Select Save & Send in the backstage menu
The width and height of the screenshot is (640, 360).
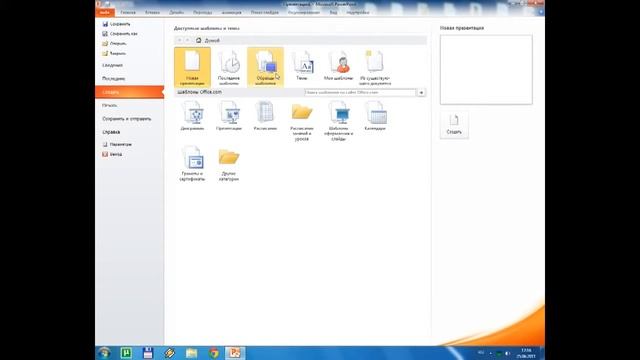coord(127,119)
